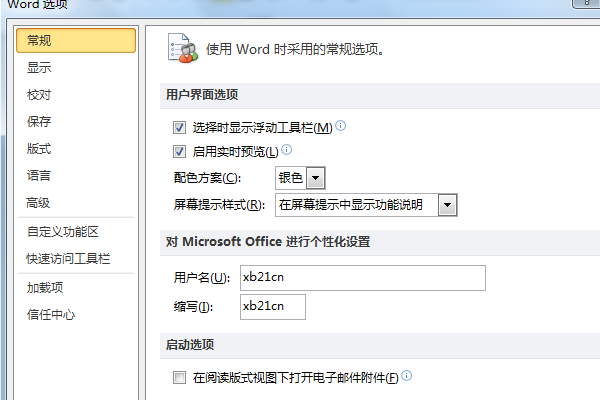Click info icon beside 选择时显示浮动工具栏

[341, 126]
